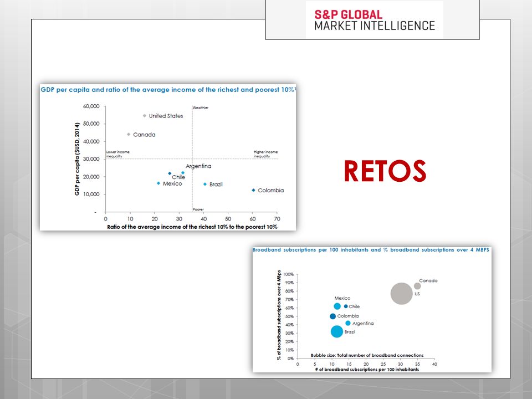Click the Argentina label in GDP chart

tap(198, 166)
